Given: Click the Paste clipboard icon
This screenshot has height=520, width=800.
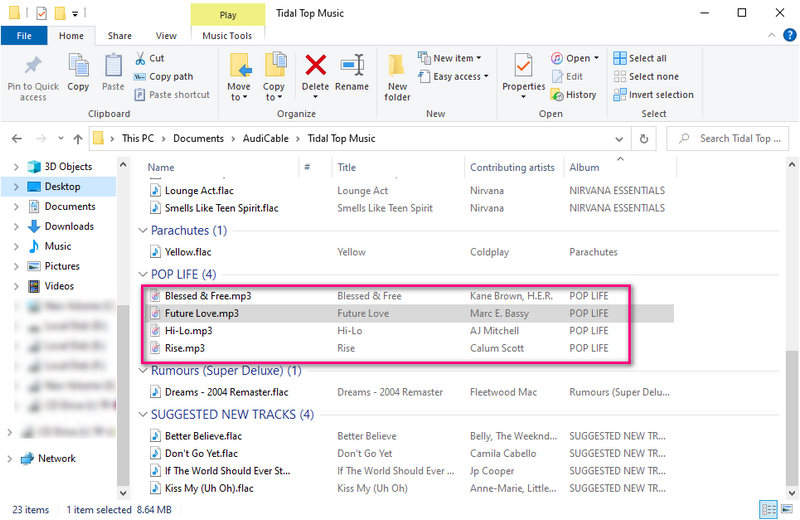Looking at the screenshot, I should (113, 72).
